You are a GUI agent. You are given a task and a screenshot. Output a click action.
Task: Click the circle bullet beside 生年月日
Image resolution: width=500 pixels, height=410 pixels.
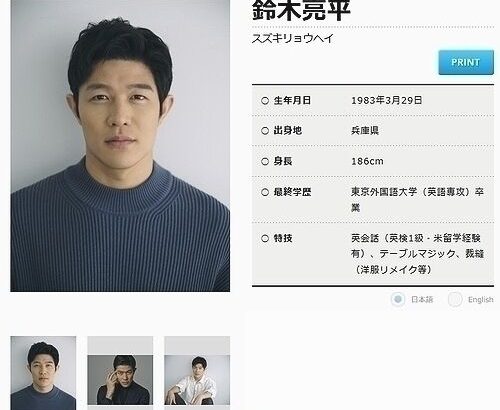click(x=265, y=101)
